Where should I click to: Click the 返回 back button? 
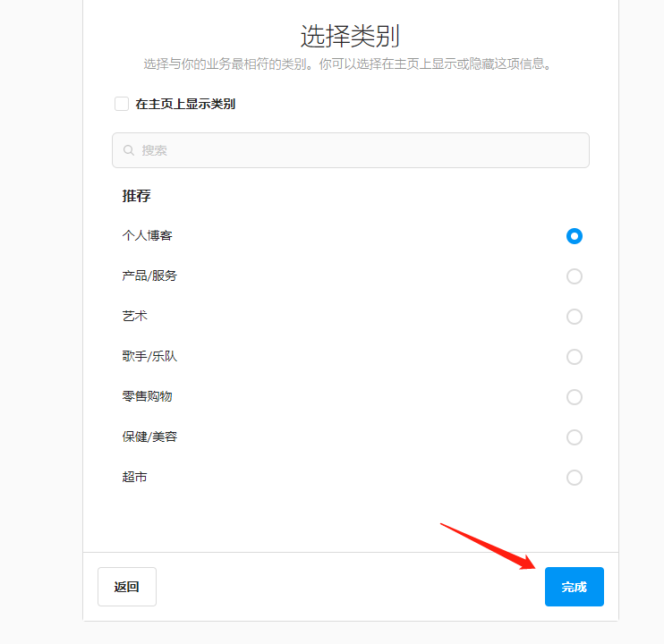[127, 587]
